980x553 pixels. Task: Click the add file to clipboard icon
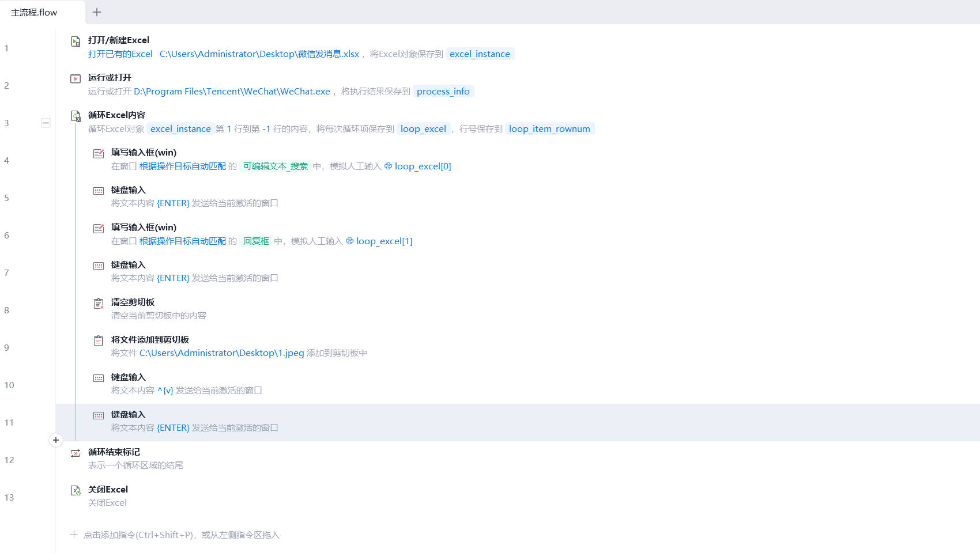[99, 341]
